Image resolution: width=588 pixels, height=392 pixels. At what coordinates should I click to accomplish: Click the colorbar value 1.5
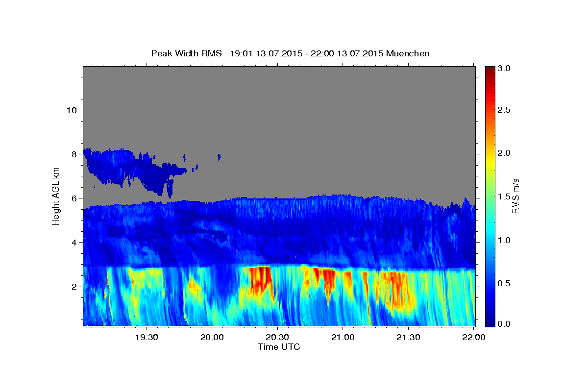tap(504, 196)
